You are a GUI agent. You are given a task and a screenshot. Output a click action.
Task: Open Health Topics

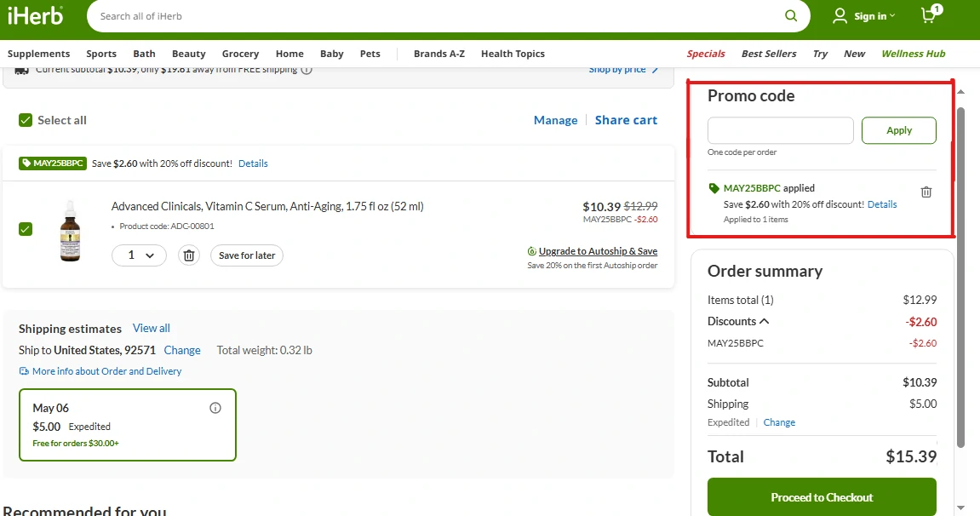pos(513,54)
